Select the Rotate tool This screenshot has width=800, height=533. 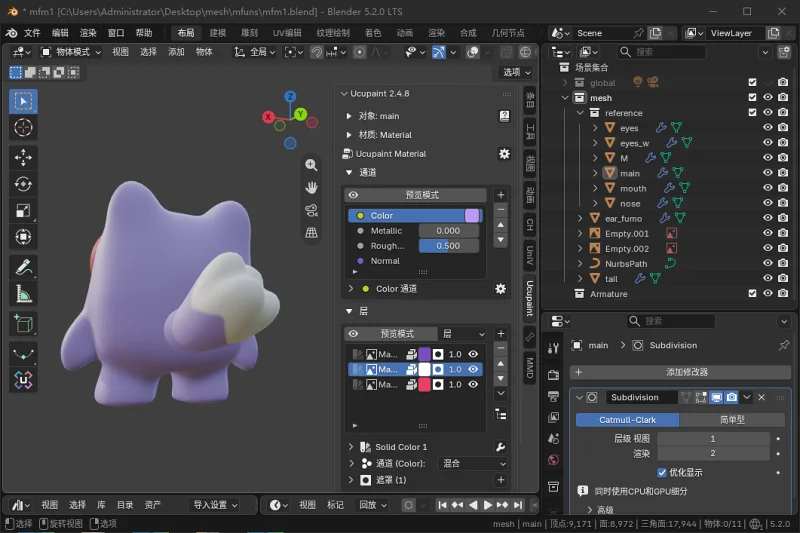[x=23, y=184]
